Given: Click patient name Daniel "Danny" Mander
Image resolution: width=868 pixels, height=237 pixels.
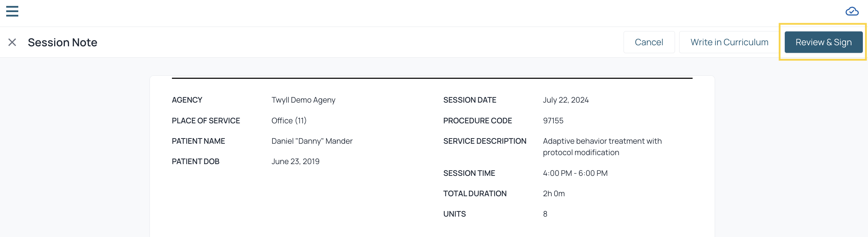Looking at the screenshot, I should 312,141.
